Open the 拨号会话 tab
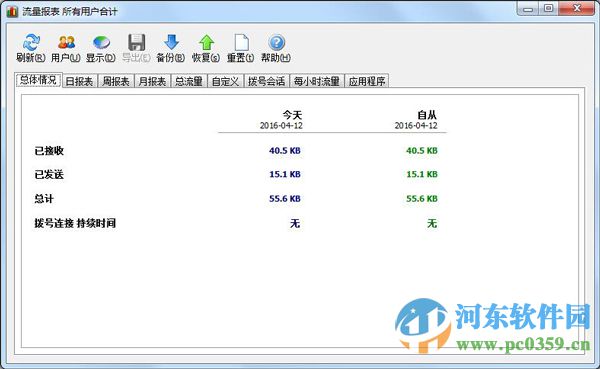Image resolution: width=600 pixels, height=369 pixels. [x=266, y=81]
